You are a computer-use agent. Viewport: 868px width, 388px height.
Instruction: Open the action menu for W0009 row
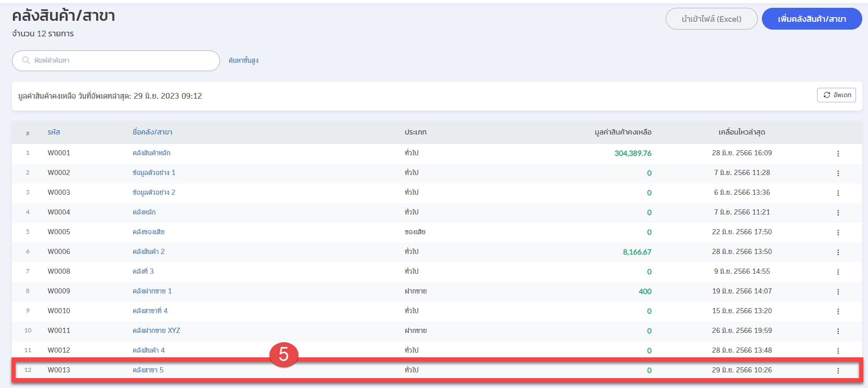[x=837, y=291]
